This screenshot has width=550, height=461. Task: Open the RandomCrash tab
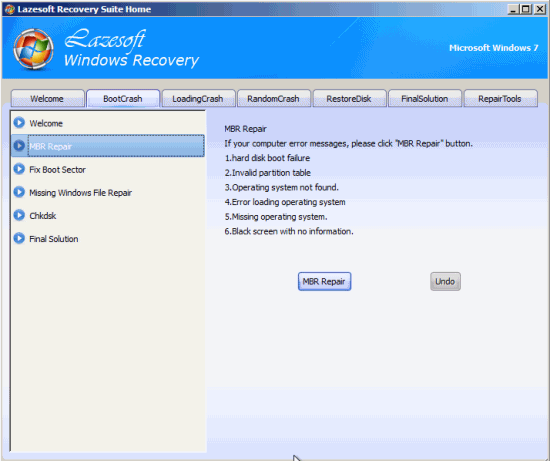point(274,99)
